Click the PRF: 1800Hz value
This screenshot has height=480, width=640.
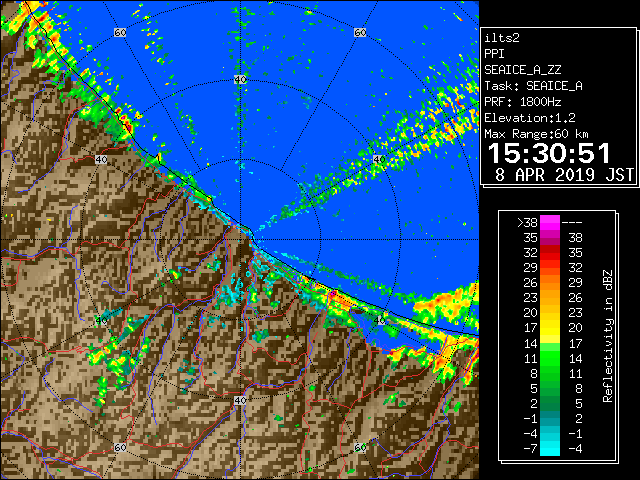point(522,102)
